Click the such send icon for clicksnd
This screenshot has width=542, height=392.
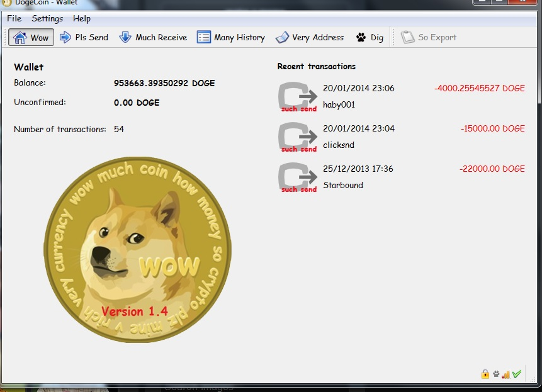[298, 137]
